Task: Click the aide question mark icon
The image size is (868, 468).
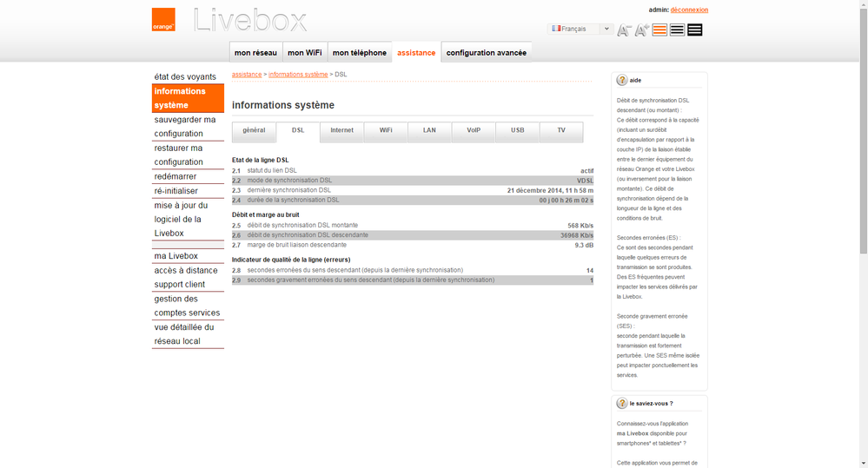Action: pos(622,80)
